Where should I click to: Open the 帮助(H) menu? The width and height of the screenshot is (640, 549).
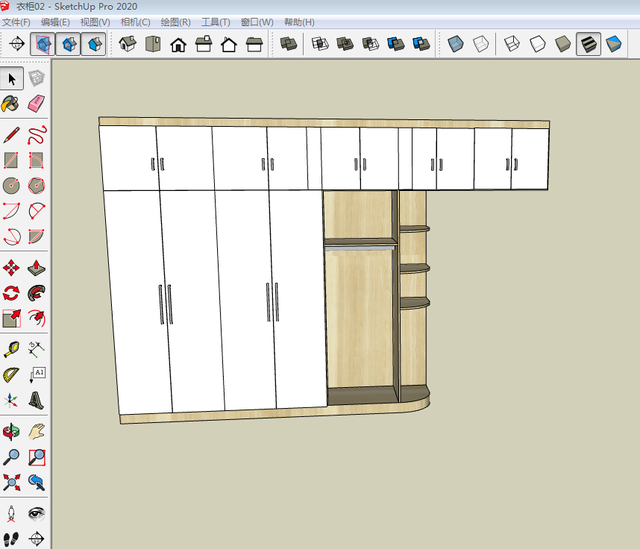299,22
